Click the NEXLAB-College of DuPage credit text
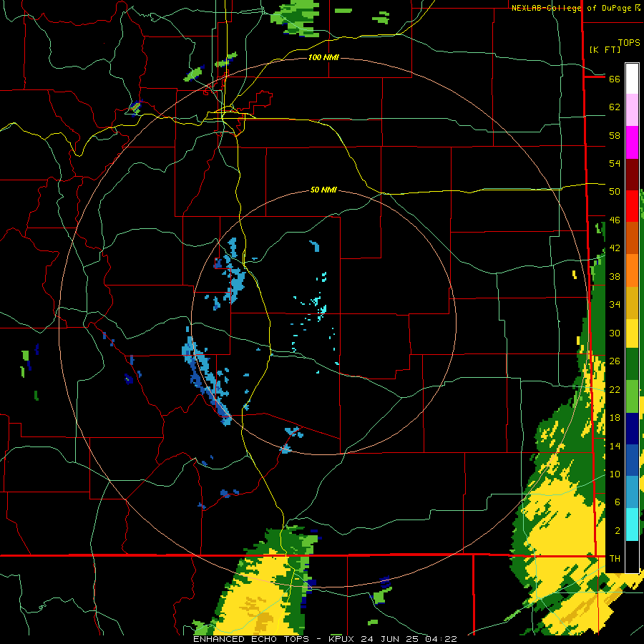This screenshot has height=644, width=644. pos(572,8)
